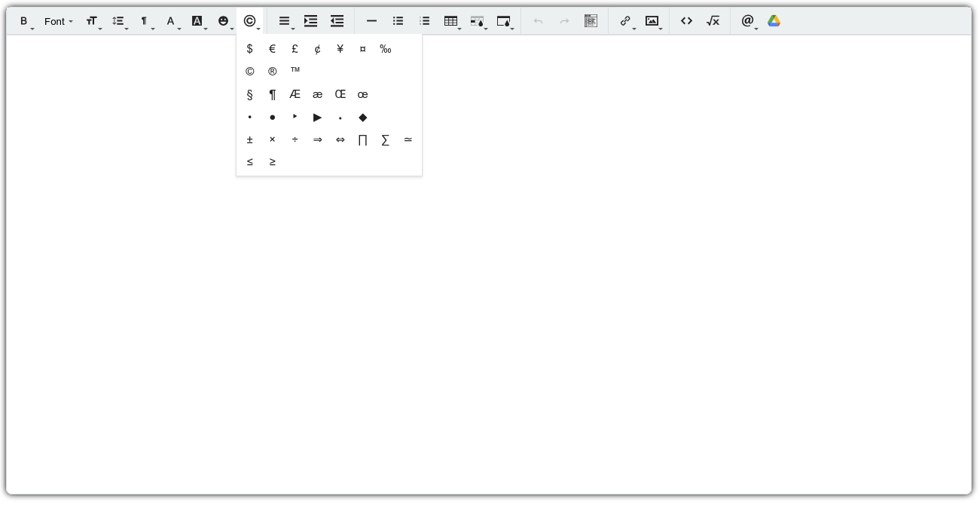Insert the multiplication × symbol

coord(273,139)
